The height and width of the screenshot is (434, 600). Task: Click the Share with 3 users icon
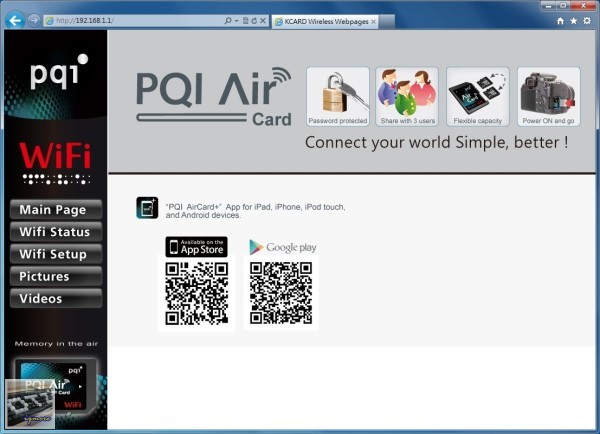(x=407, y=96)
